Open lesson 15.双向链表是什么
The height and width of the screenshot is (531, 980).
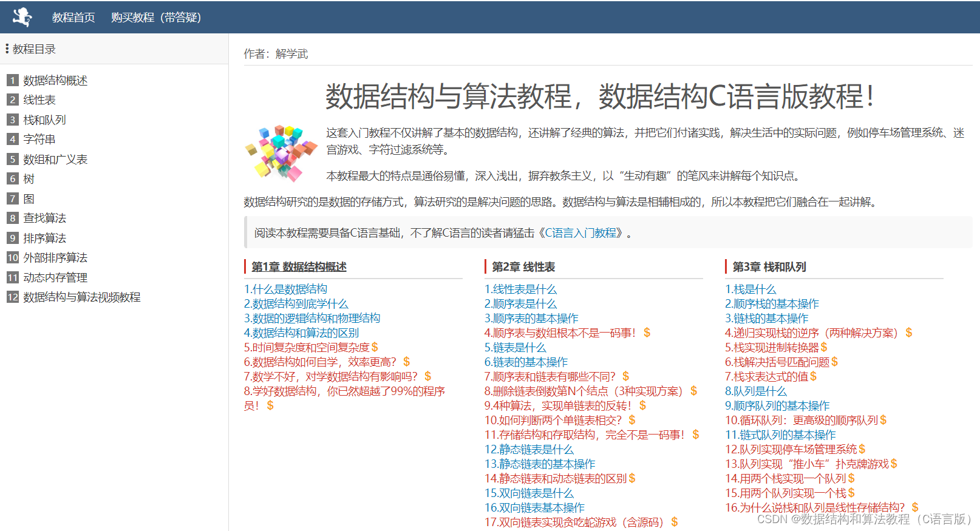pyautogui.click(x=529, y=493)
